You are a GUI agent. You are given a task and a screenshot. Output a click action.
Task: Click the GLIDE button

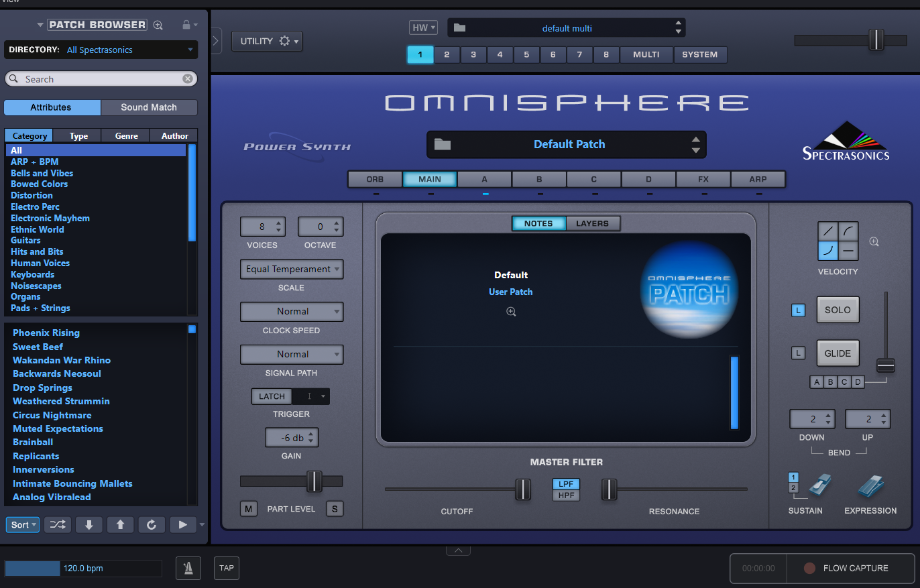pyautogui.click(x=838, y=353)
